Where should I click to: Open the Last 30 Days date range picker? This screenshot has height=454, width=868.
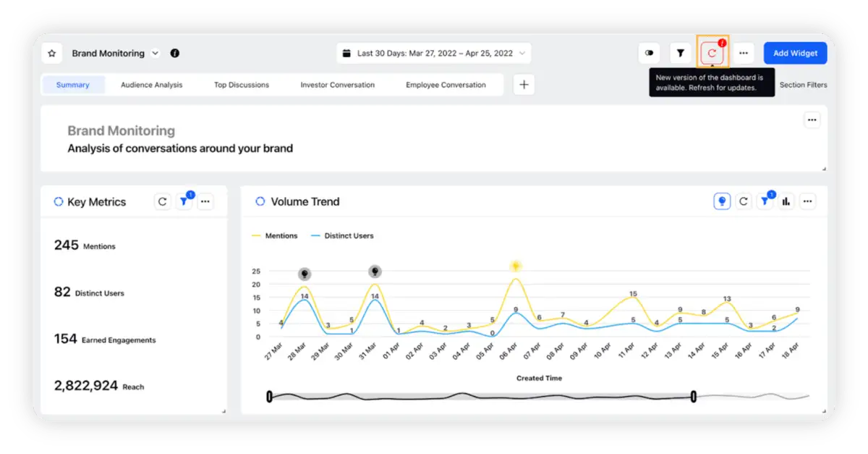[x=434, y=52]
